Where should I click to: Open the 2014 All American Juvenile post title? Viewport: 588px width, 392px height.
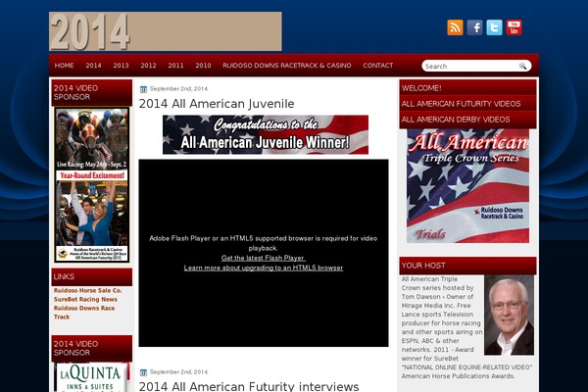tap(217, 104)
